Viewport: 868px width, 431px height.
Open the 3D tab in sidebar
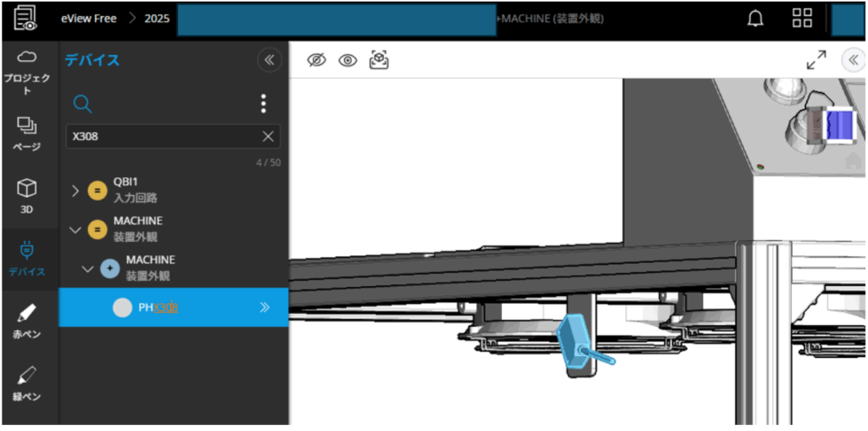(x=26, y=194)
